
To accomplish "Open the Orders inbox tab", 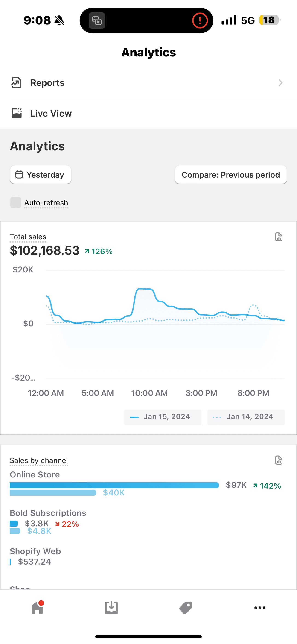I will pyautogui.click(x=111, y=608).
